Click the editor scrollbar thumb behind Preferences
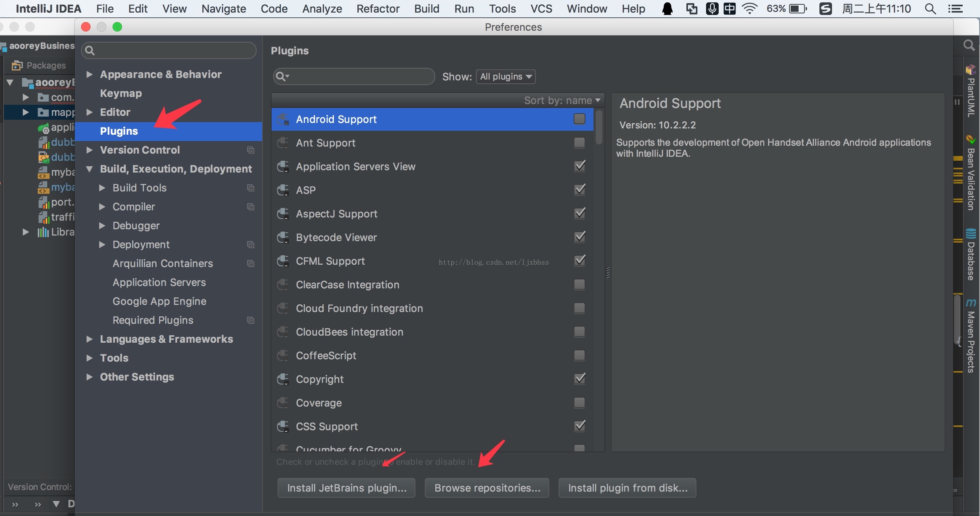This screenshot has height=516, width=980. 957,319
